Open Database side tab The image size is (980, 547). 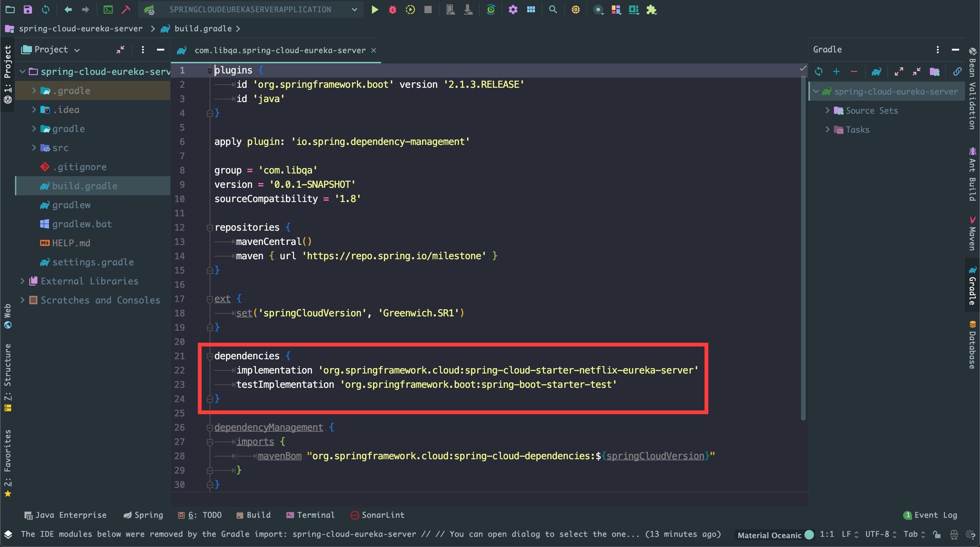click(x=973, y=345)
